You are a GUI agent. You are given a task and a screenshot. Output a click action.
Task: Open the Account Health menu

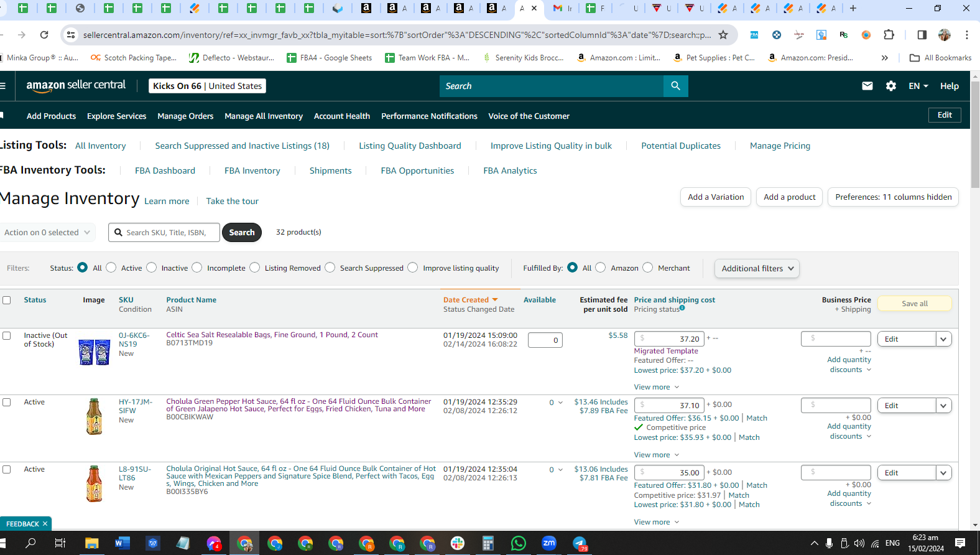(342, 116)
